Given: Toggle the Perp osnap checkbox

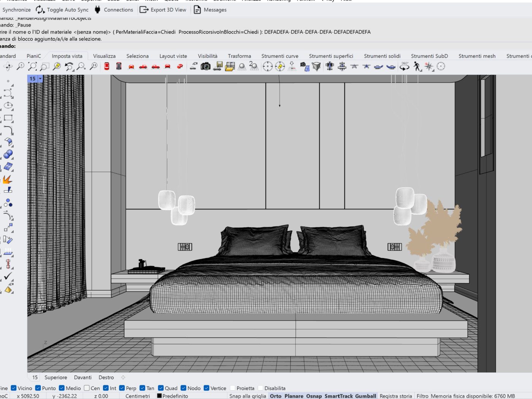Looking at the screenshot, I should 122,388.
